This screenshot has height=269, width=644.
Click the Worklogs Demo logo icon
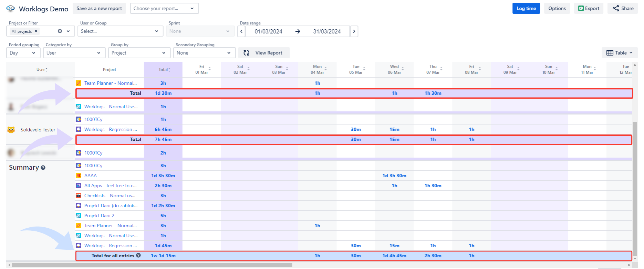pos(11,8)
